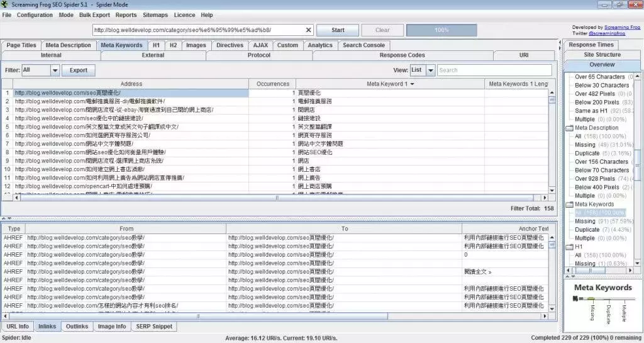Screen dimensions: 644x343
Task: Switch to the H1 tab
Action: coord(156,45)
